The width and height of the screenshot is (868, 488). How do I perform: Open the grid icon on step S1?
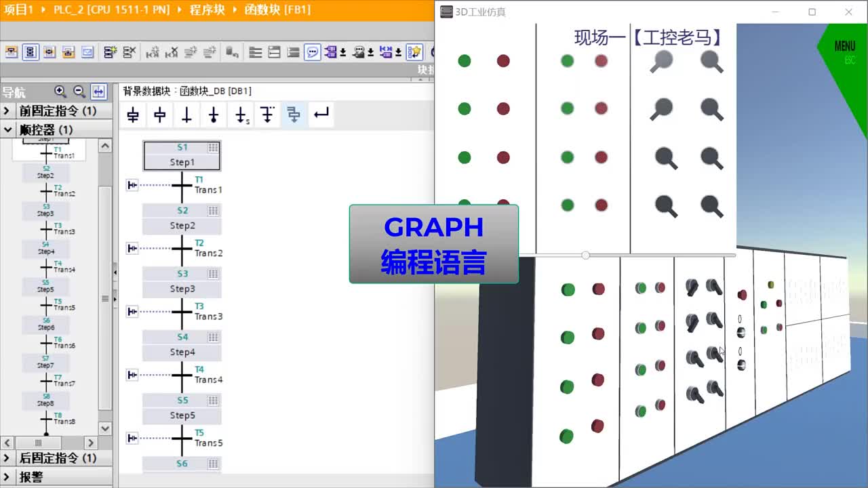coord(213,148)
